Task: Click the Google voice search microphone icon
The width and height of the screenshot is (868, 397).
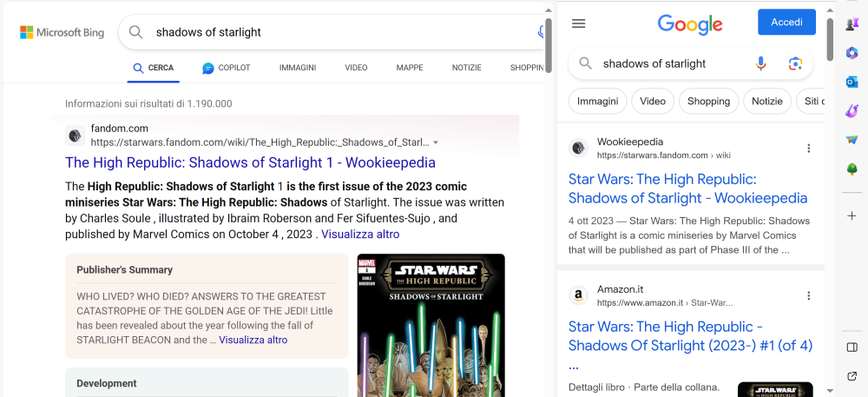Action: click(x=761, y=63)
